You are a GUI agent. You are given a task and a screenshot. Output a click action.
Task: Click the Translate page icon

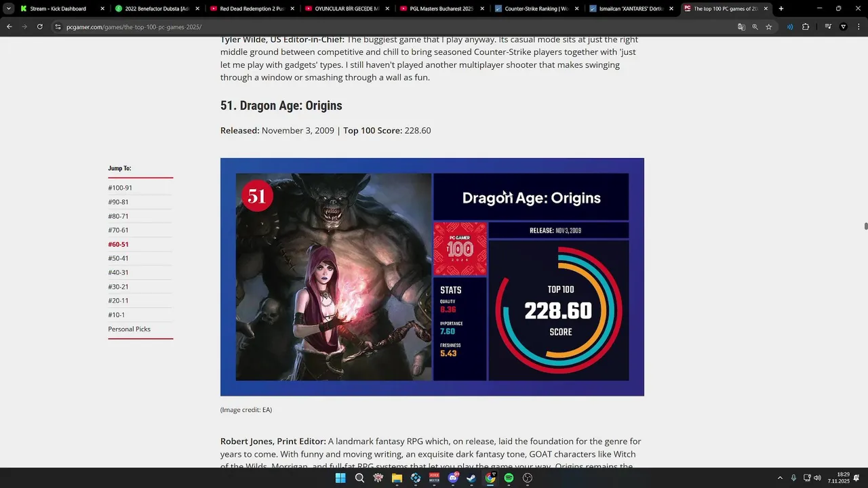[741, 26]
